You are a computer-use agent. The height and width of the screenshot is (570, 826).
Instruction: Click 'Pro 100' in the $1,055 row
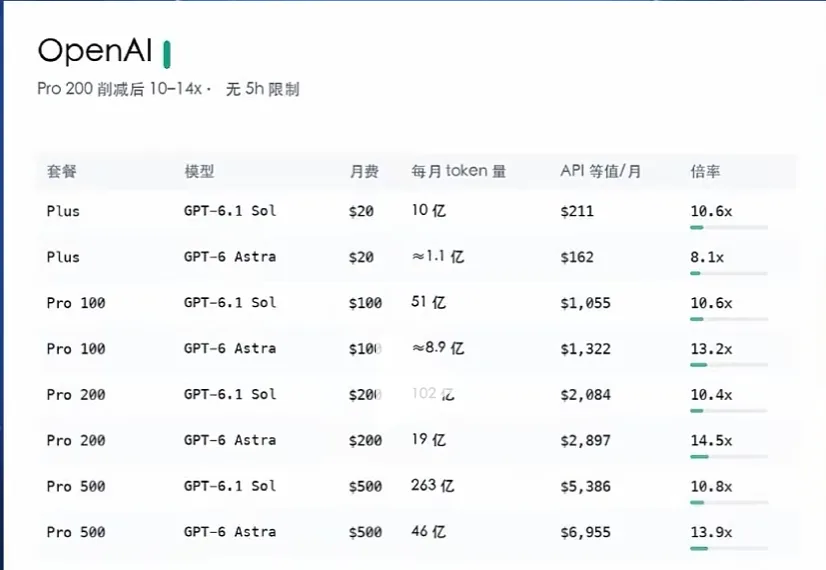76,303
